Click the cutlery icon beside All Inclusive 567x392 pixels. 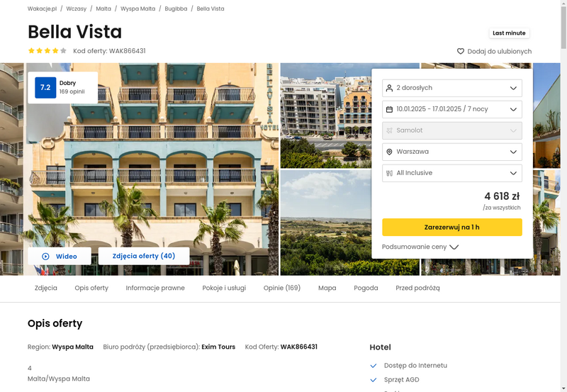(x=389, y=173)
